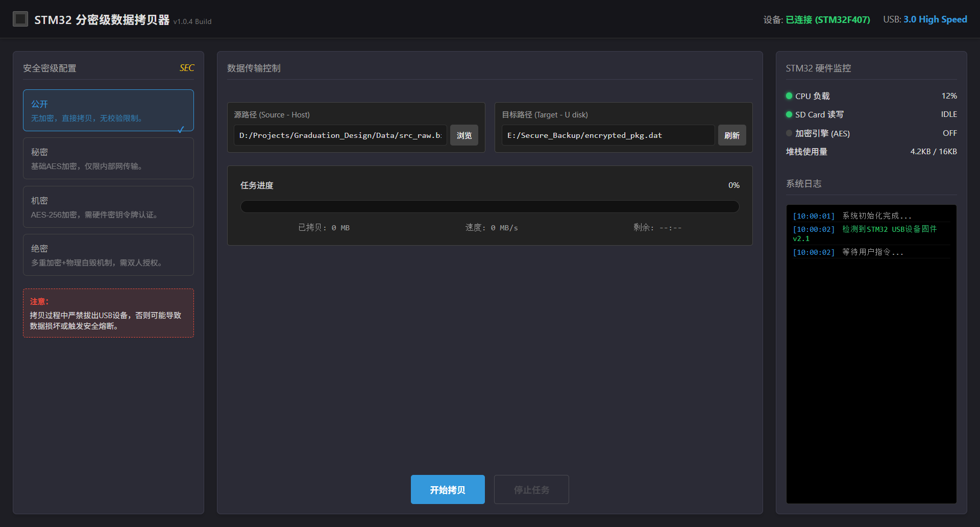Click the source path input field
Viewport: 980px width, 527px height.
coord(340,135)
